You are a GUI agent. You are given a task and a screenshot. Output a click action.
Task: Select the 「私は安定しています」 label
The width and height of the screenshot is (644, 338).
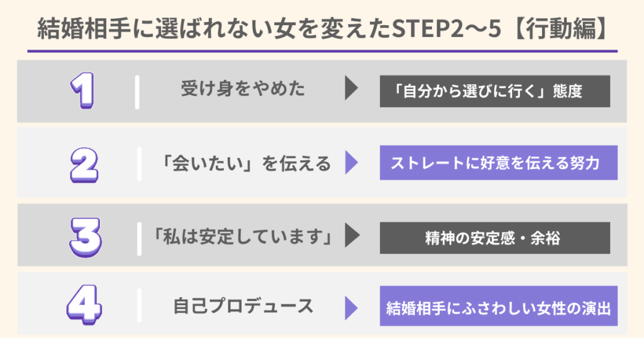click(243, 237)
